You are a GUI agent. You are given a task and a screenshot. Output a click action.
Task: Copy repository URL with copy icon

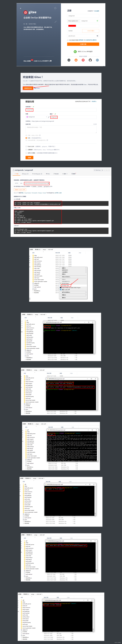tap(48, 183)
